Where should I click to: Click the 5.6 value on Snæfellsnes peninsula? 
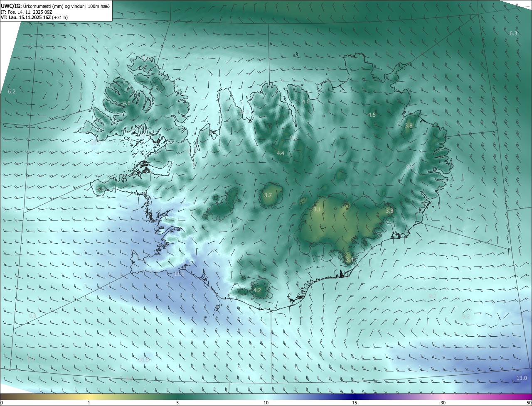[x=101, y=189]
